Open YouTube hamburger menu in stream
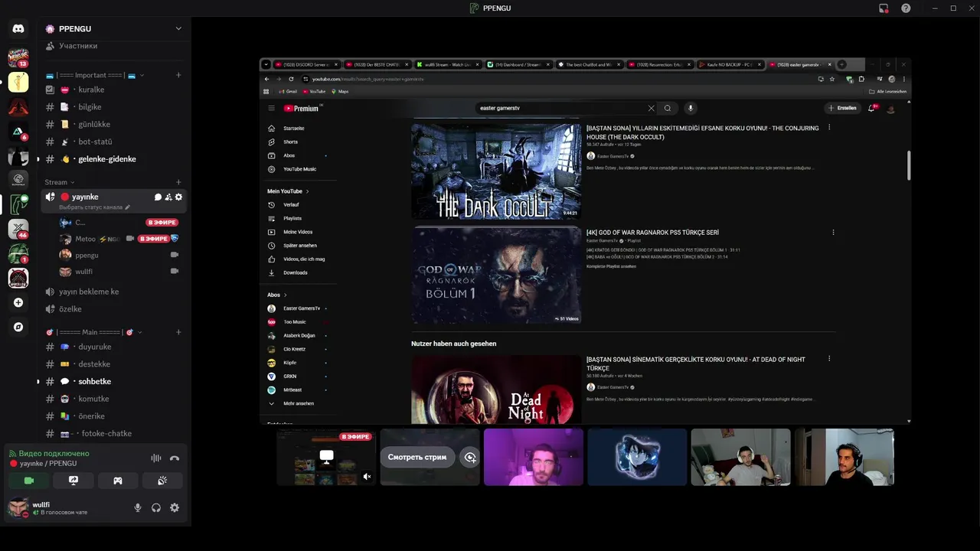Image resolution: width=980 pixels, height=551 pixels. [271, 108]
